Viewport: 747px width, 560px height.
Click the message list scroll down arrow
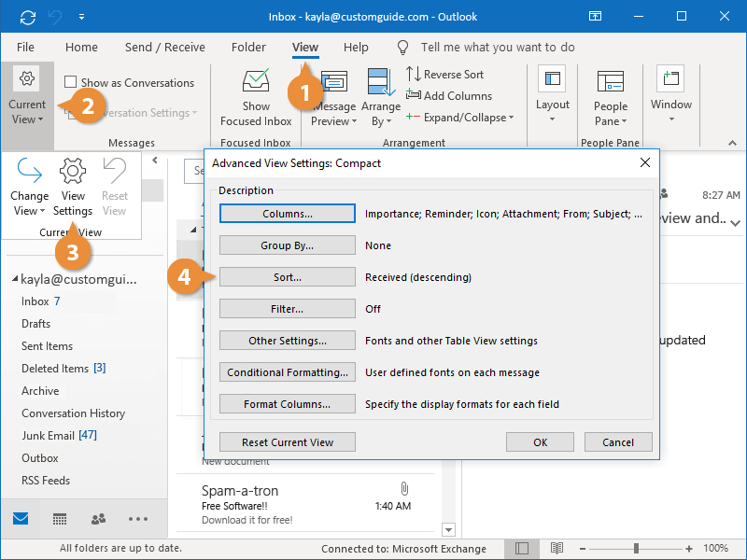coord(448,529)
